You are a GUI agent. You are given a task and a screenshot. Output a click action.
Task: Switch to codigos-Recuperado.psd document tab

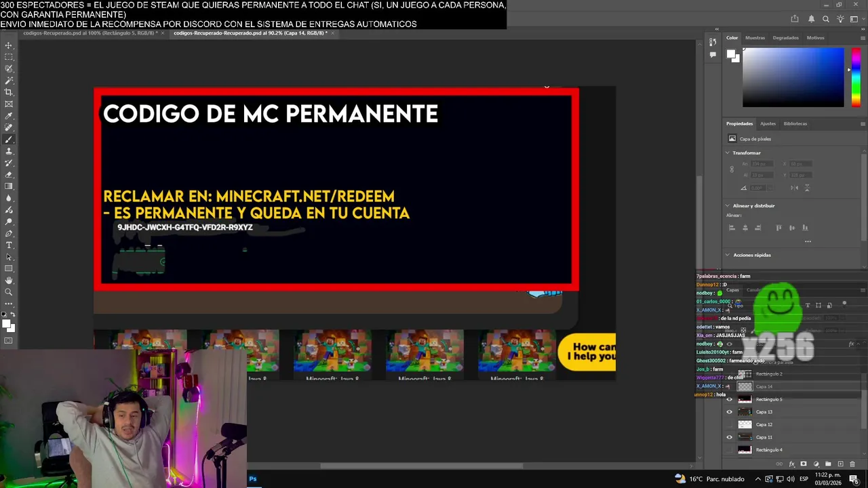[90, 33]
